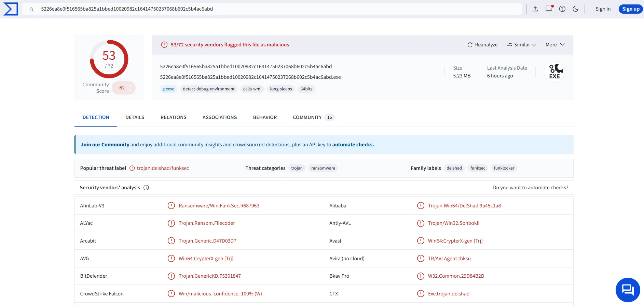Open the notifications flag icon

coord(549,9)
